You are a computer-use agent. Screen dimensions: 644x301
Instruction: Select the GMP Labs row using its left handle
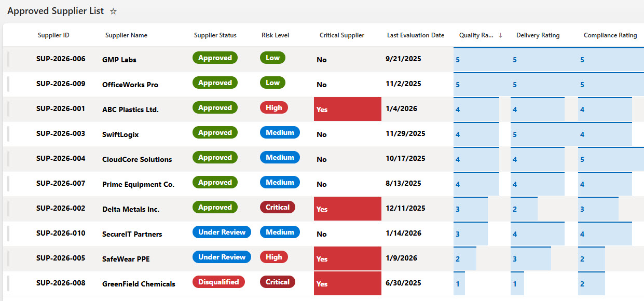[8, 59]
